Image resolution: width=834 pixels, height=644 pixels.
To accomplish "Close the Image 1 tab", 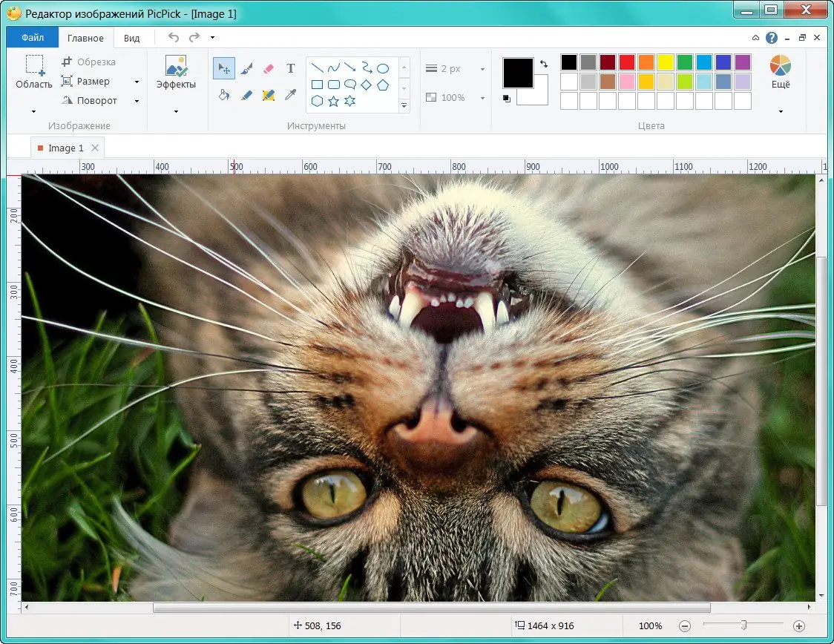I will coord(95,148).
